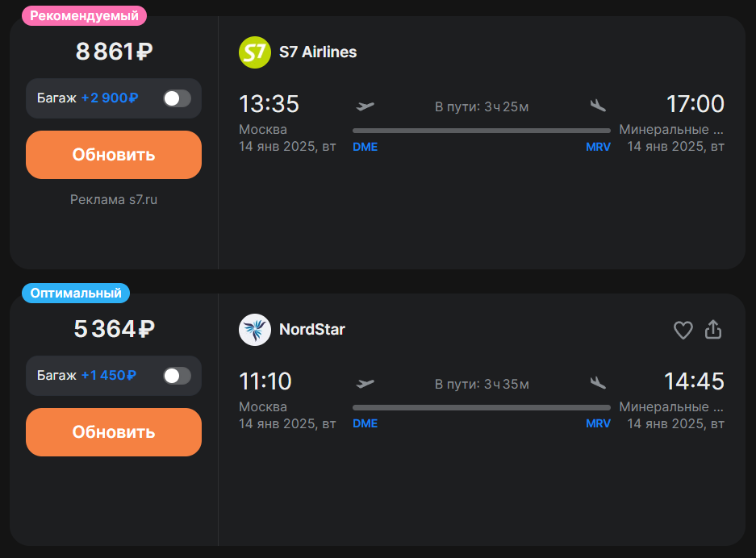Open MRV airport code on NordStar flight
Image resolution: width=756 pixels, height=558 pixels.
tap(598, 423)
